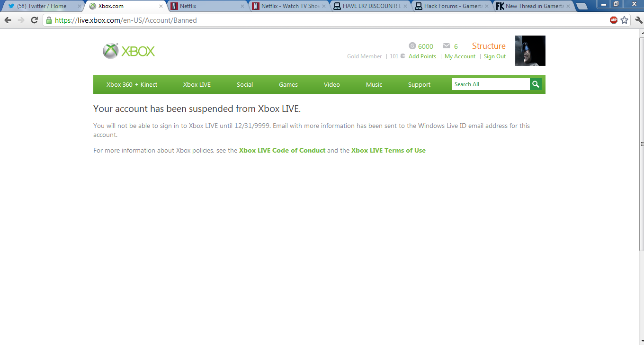644x345 pixels.
Task: Open Xbox LIVE Code of Conduct link
Action: pyautogui.click(x=282, y=150)
